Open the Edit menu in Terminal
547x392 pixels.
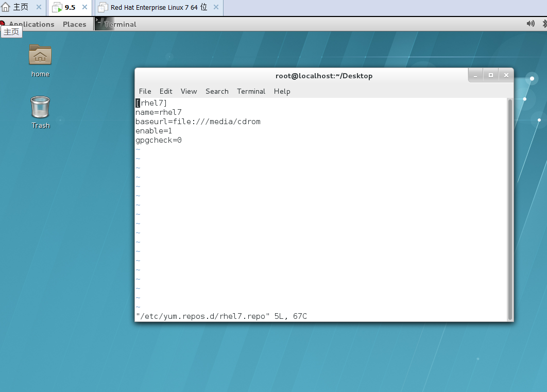166,91
